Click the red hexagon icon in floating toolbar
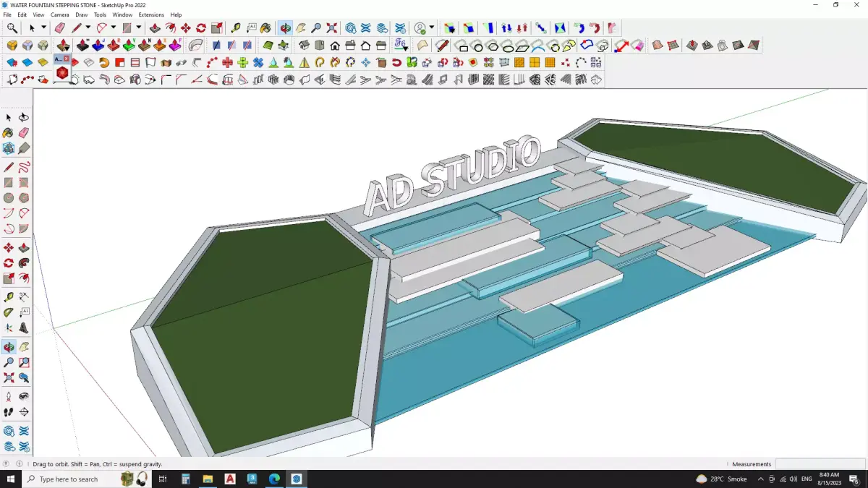Screen dimensions: 868x488 [62, 73]
